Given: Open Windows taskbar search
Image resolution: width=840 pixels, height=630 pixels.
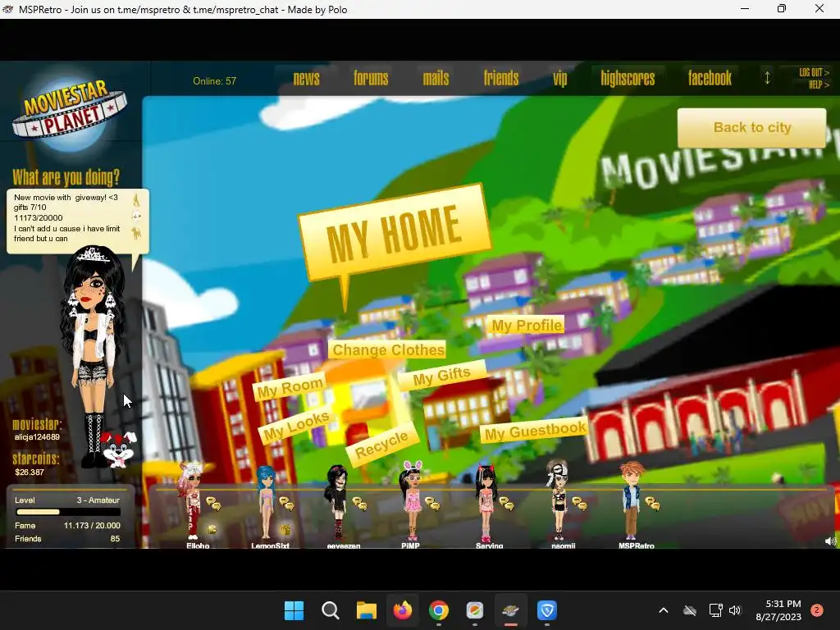Looking at the screenshot, I should 330,610.
